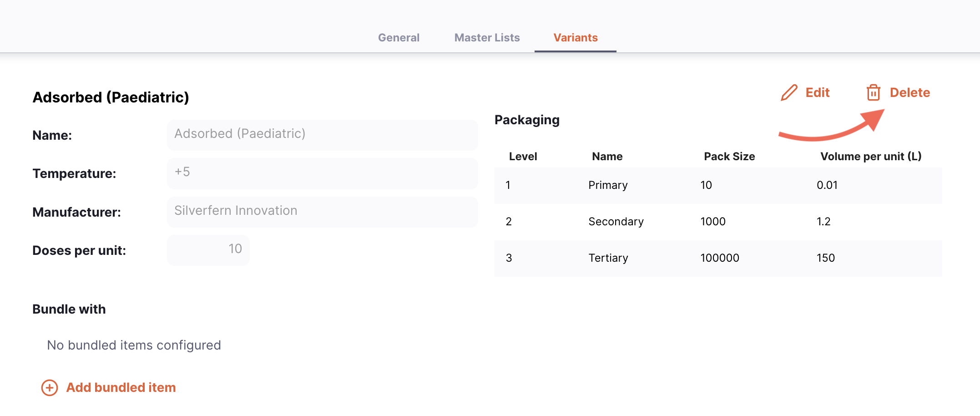This screenshot has width=980, height=416.
Task: Click the Name field Adsorbed (Paediatric)
Action: pos(322,135)
